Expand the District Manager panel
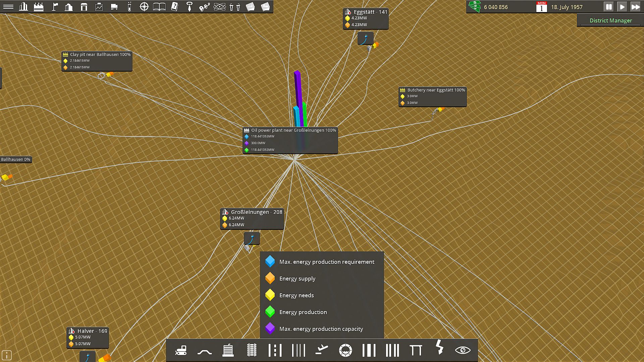Viewport: 644px width, 362px height. (x=610, y=20)
